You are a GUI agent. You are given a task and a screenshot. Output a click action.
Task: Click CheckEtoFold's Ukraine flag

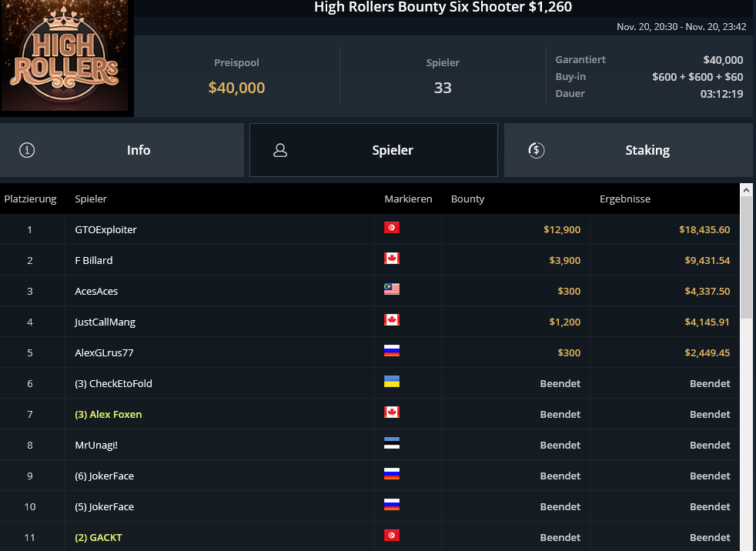click(392, 382)
